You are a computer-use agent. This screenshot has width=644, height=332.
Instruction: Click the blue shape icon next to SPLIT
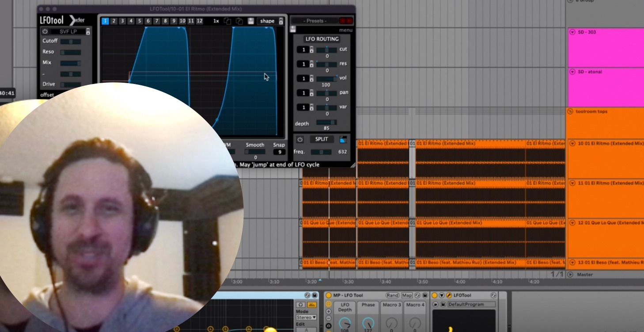click(x=343, y=139)
